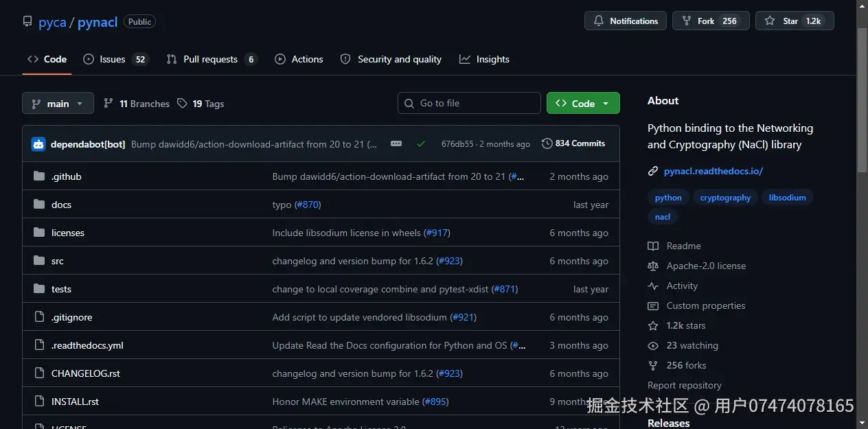
Task: Click the folder icon next to licenses
Action: pos(39,233)
